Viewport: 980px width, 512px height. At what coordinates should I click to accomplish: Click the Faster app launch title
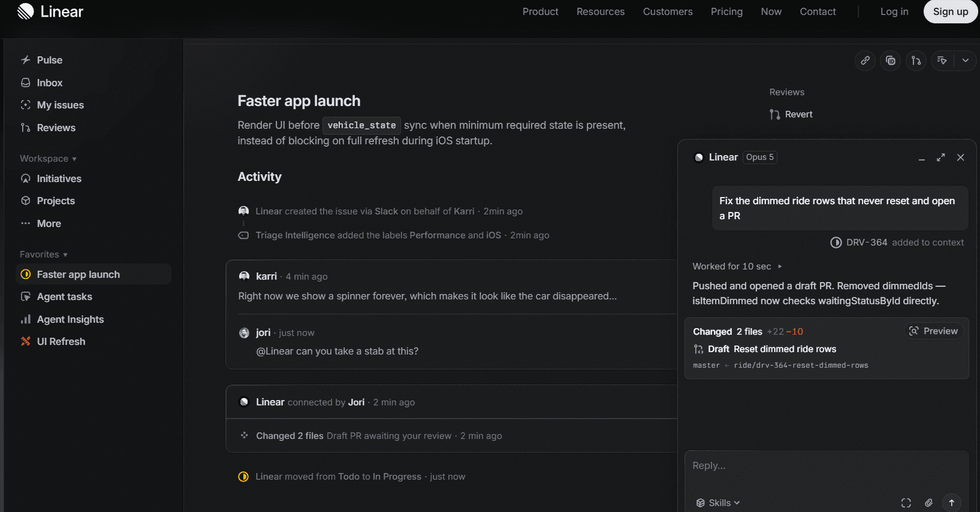click(299, 101)
